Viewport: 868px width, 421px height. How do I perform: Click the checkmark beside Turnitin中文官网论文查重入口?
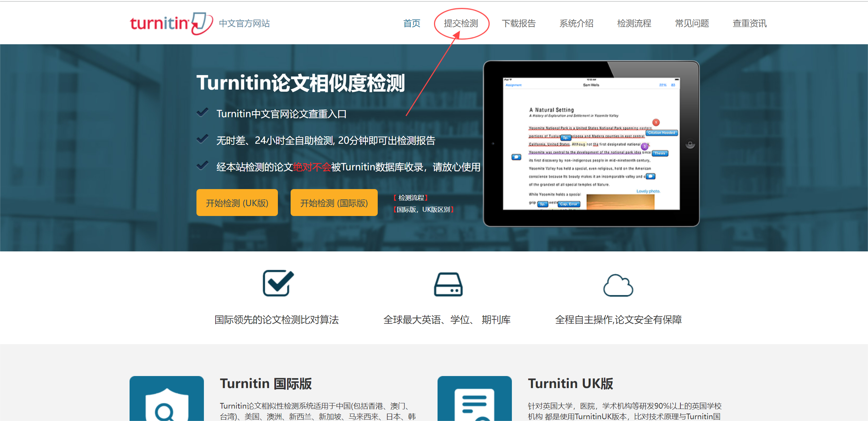pos(202,112)
